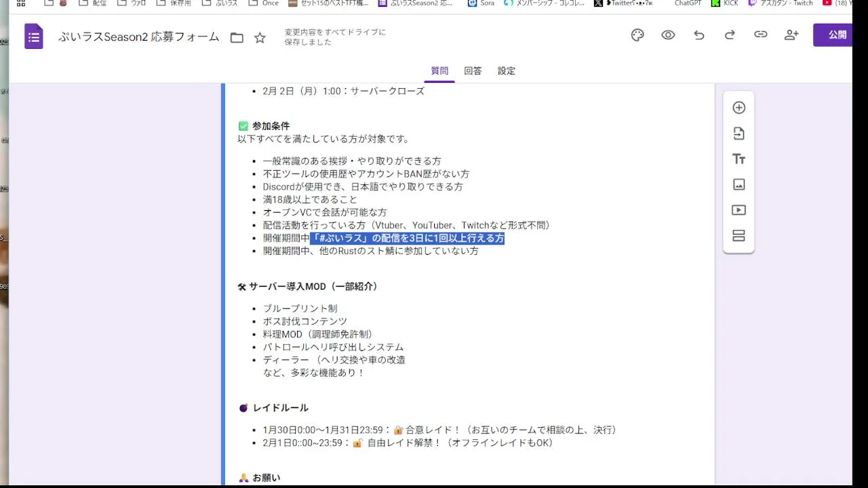This screenshot has width=868, height=488.
Task: Click the 料理MOD(調理師免許制) bullet
Action: coord(318,334)
